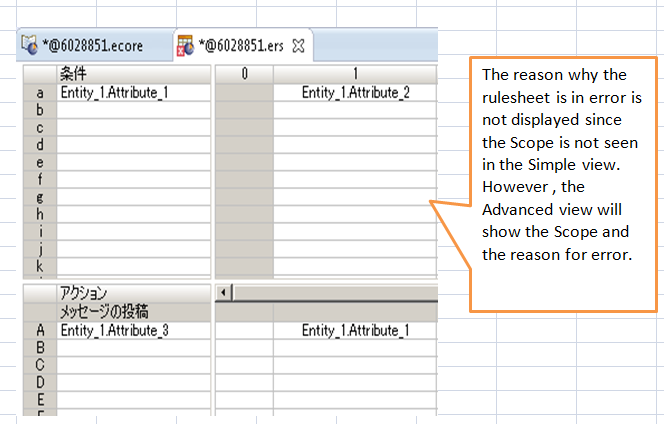The height and width of the screenshot is (424, 664).
Task: Click empty action cell in row B
Action: 133,348
